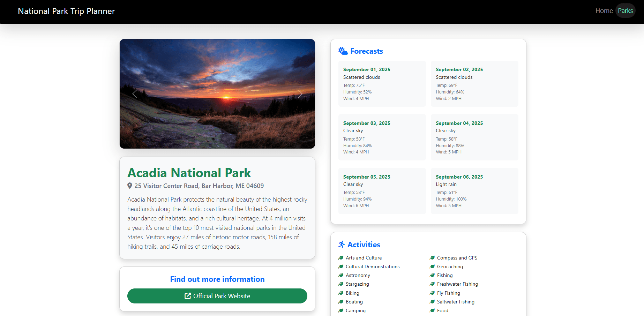The image size is (644, 316).
Task: Click the leaf icon beside Fishing
Action: pyautogui.click(x=432, y=275)
